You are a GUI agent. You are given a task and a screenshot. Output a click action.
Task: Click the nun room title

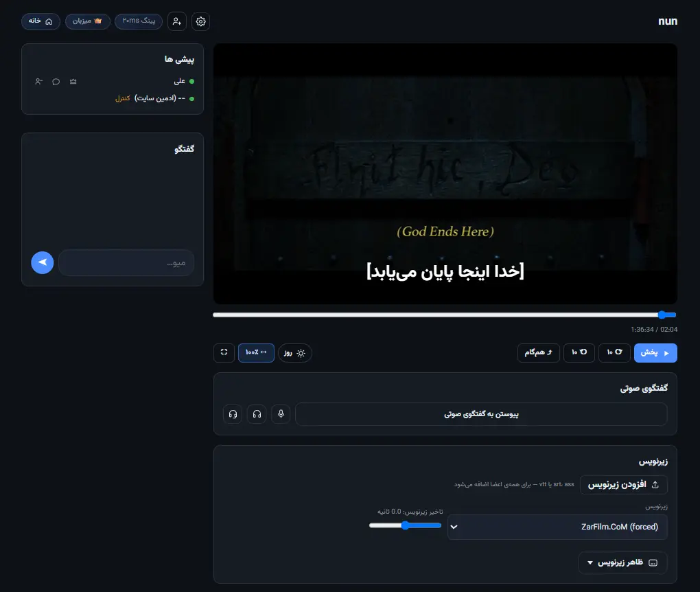pyautogui.click(x=668, y=21)
